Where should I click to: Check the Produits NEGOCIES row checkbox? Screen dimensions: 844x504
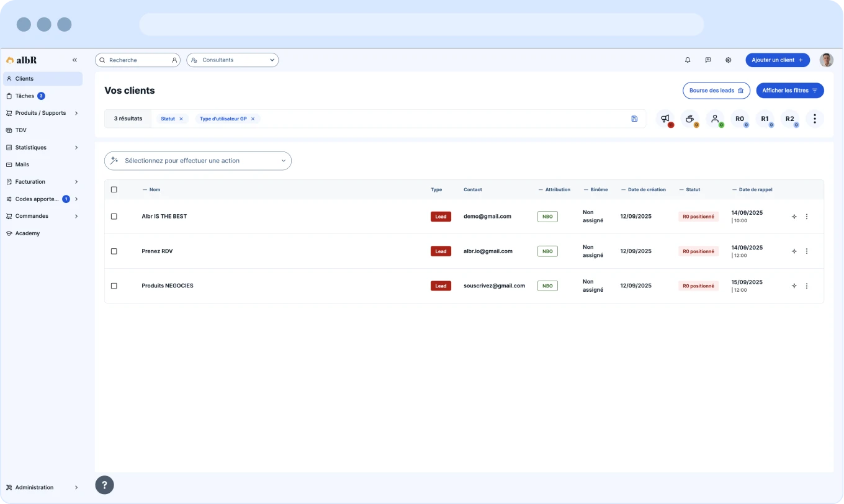[x=114, y=286]
